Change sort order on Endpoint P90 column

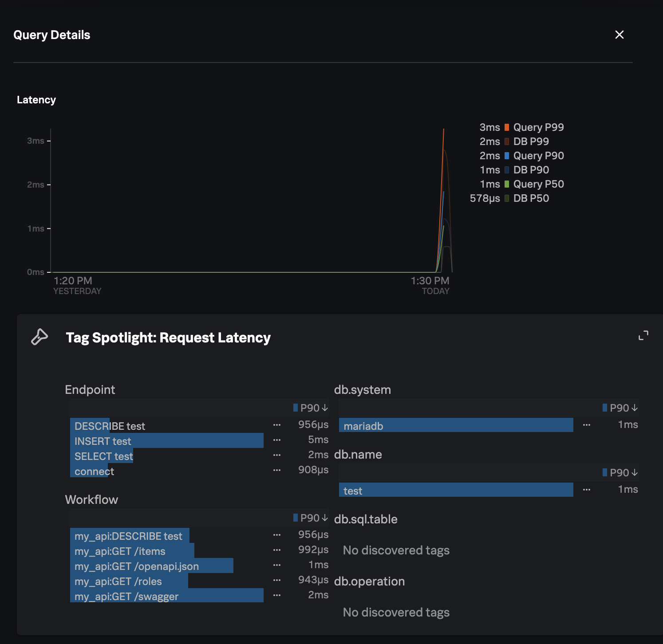coord(311,407)
